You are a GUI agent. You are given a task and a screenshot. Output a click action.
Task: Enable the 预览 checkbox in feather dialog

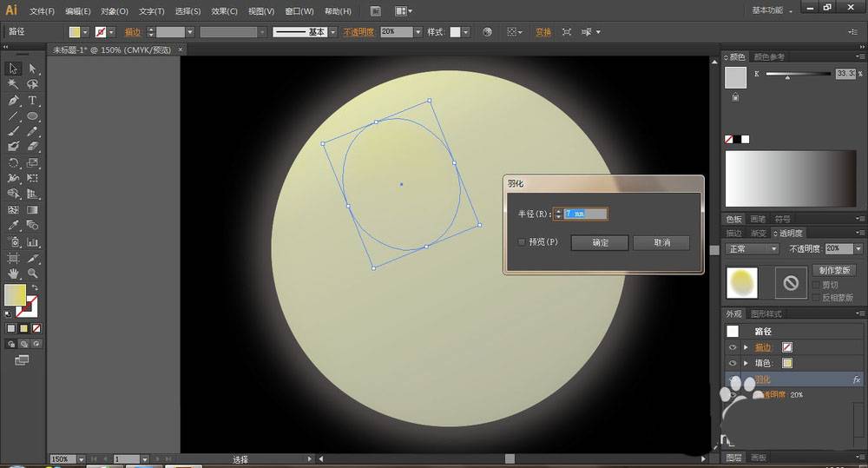click(522, 242)
